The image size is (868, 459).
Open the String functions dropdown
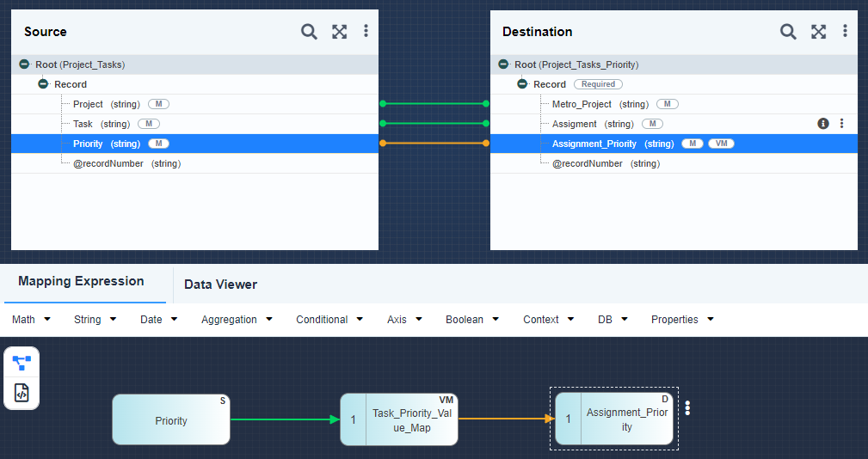(x=95, y=320)
